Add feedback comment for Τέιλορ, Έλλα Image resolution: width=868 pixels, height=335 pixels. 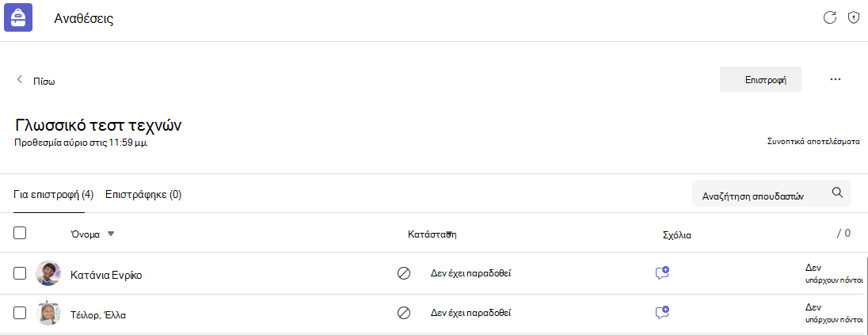click(x=662, y=313)
